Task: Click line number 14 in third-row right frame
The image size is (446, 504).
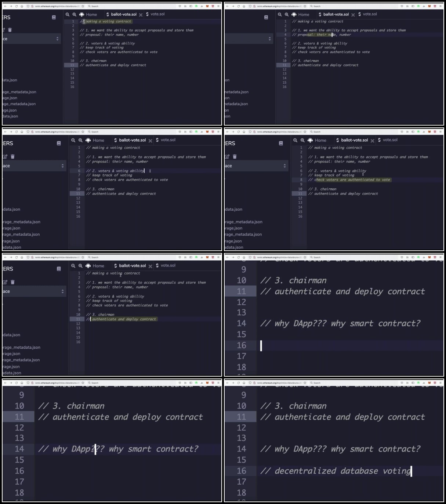Action: 241,323
